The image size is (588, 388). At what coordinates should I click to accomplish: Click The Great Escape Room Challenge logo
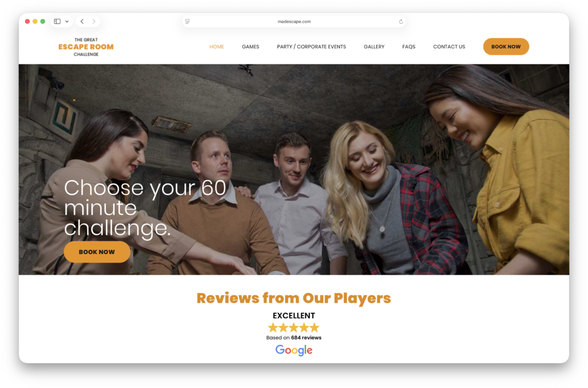86,47
